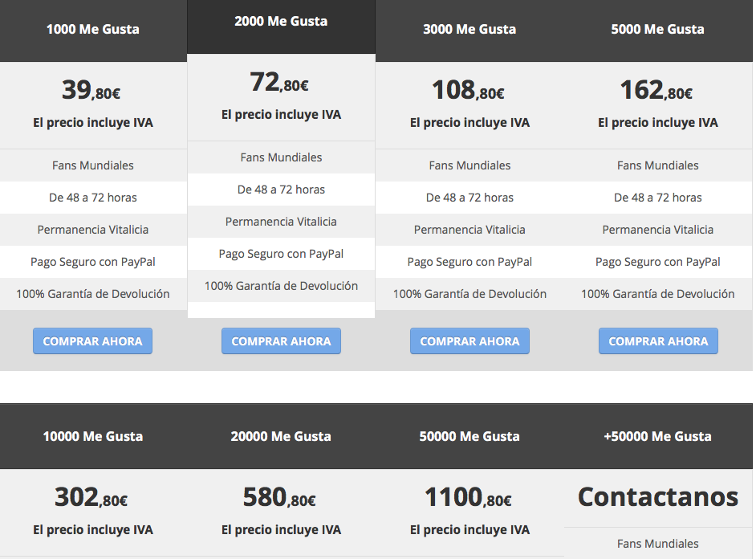
Task: Click the 39,80€ price
Action: click(x=91, y=90)
